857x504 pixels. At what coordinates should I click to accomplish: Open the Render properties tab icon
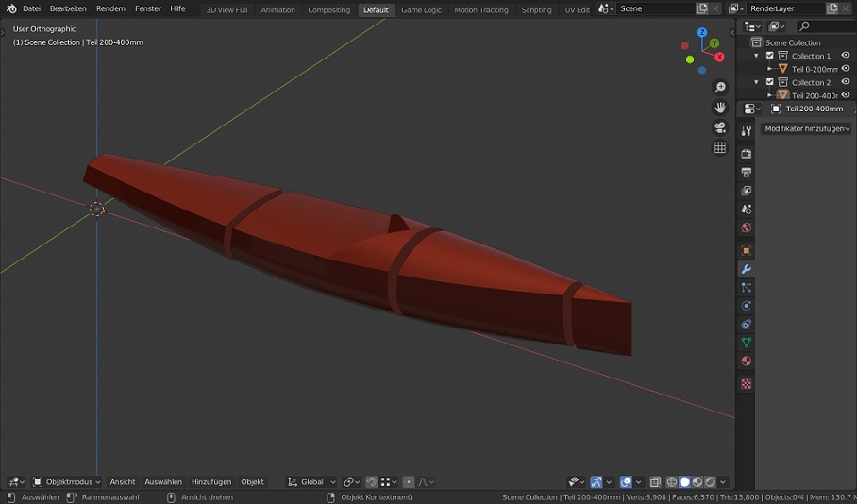pyautogui.click(x=746, y=153)
